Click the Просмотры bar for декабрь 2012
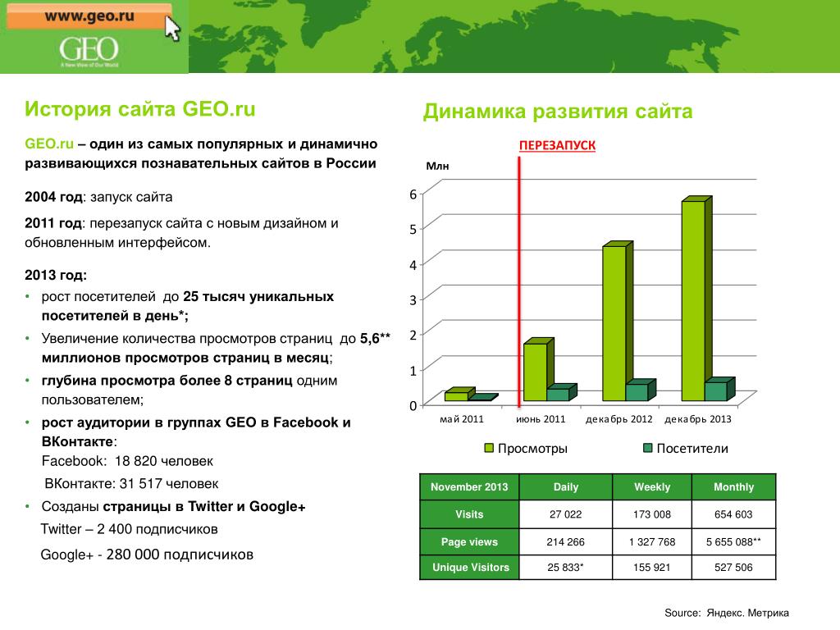This screenshot has width=840, height=630. tap(614, 323)
